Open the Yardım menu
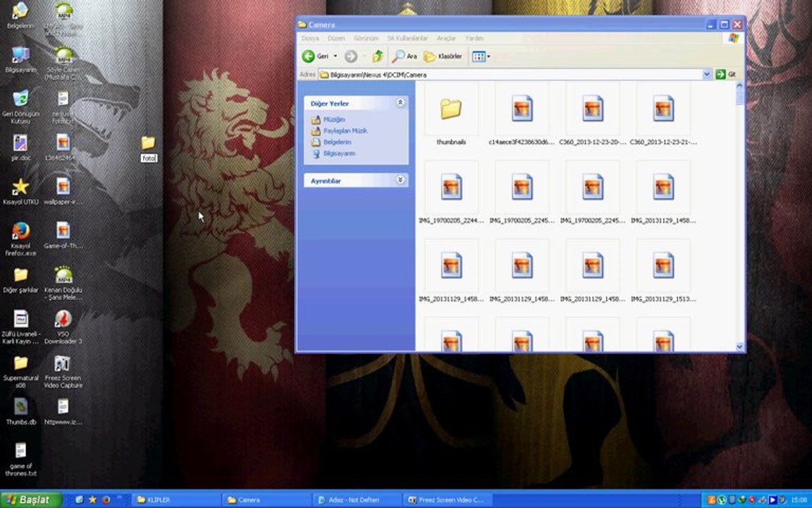 coord(474,38)
